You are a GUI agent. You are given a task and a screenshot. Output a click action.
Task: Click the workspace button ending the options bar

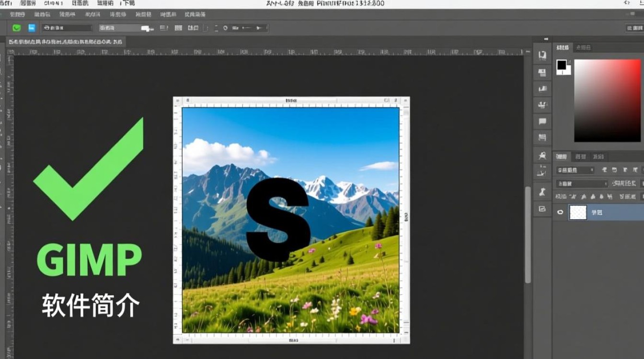(634, 28)
